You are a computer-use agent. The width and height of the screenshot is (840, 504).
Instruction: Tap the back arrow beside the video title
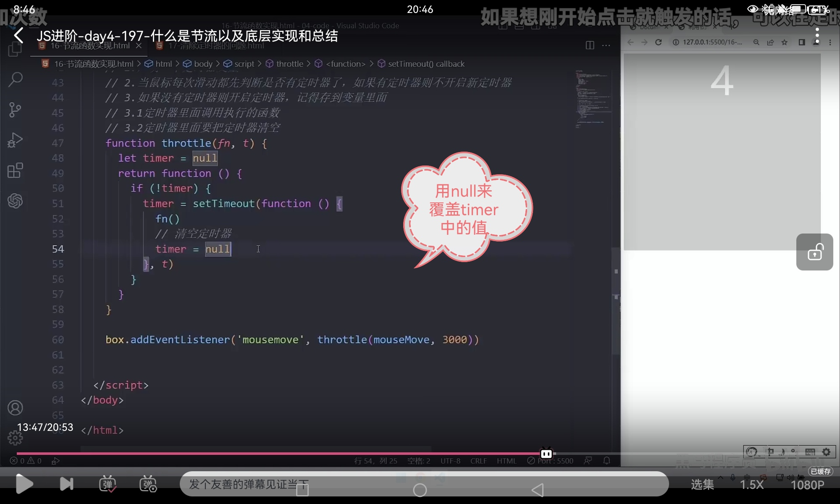click(x=18, y=36)
